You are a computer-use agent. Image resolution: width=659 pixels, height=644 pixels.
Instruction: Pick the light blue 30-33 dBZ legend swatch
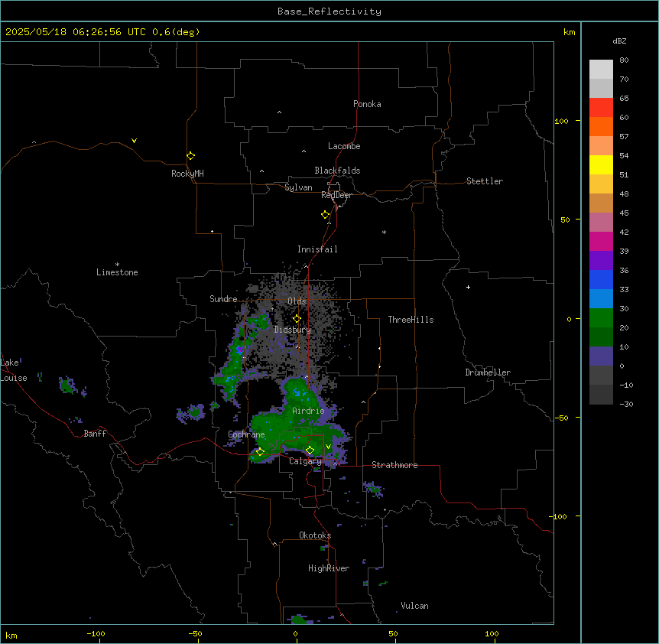(x=601, y=298)
